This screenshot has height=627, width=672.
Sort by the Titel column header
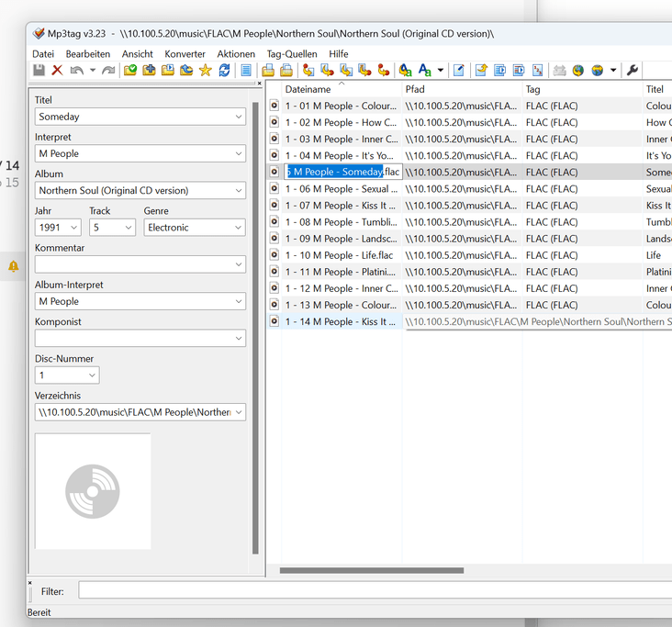point(657,89)
